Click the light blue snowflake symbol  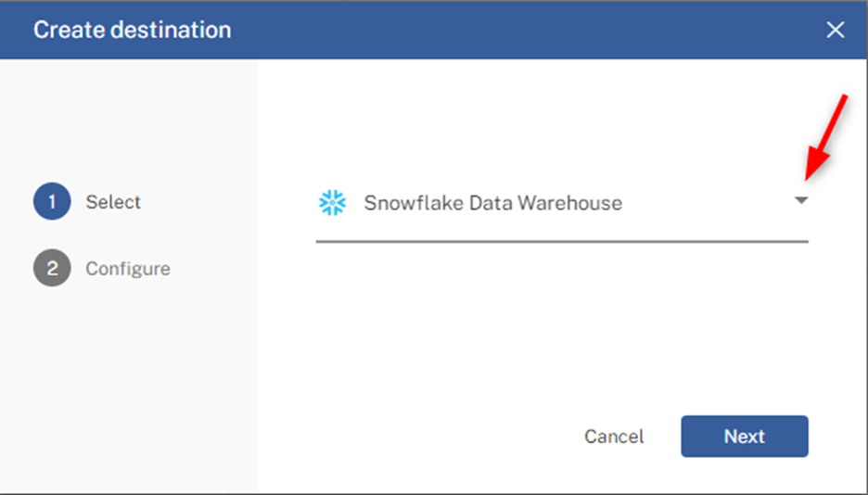point(332,203)
